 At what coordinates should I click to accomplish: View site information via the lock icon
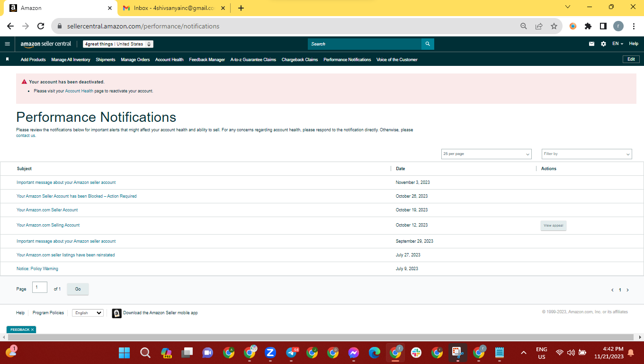(60, 27)
